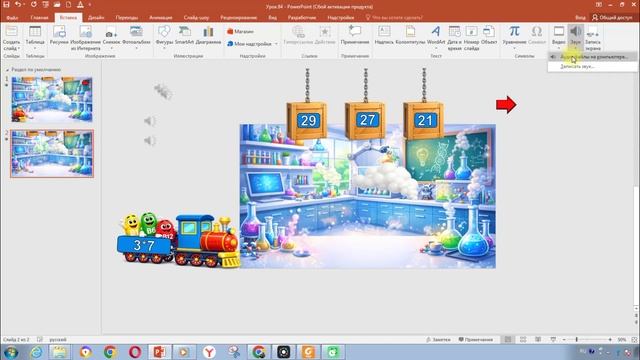Open the Shapes (Фигуры) gallery
The image size is (640, 360).
164,38
